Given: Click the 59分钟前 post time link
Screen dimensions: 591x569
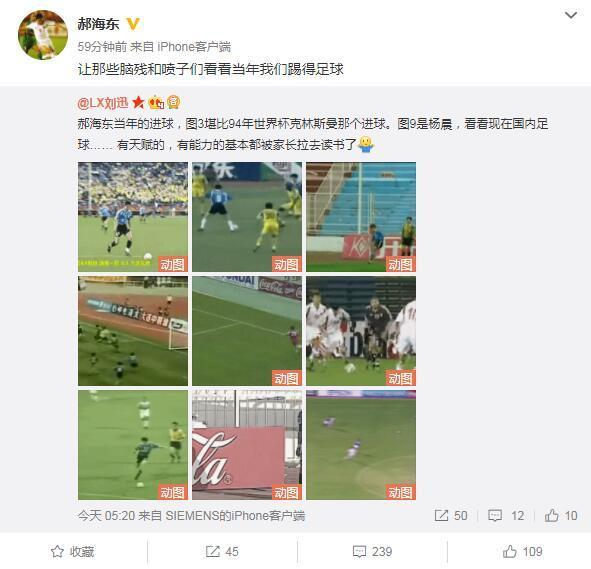Looking at the screenshot, I should [102, 47].
